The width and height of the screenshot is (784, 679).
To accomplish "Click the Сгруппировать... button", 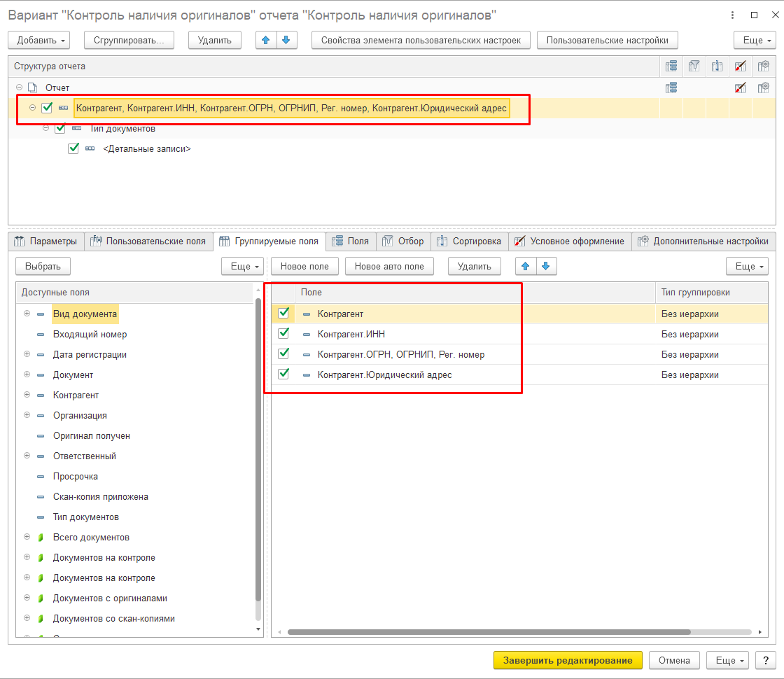I will pos(129,40).
